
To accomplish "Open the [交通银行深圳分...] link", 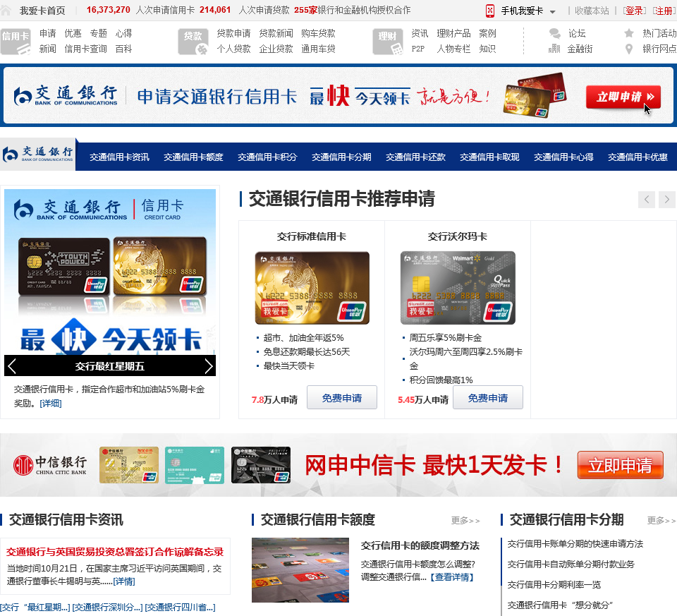I will tap(107, 608).
